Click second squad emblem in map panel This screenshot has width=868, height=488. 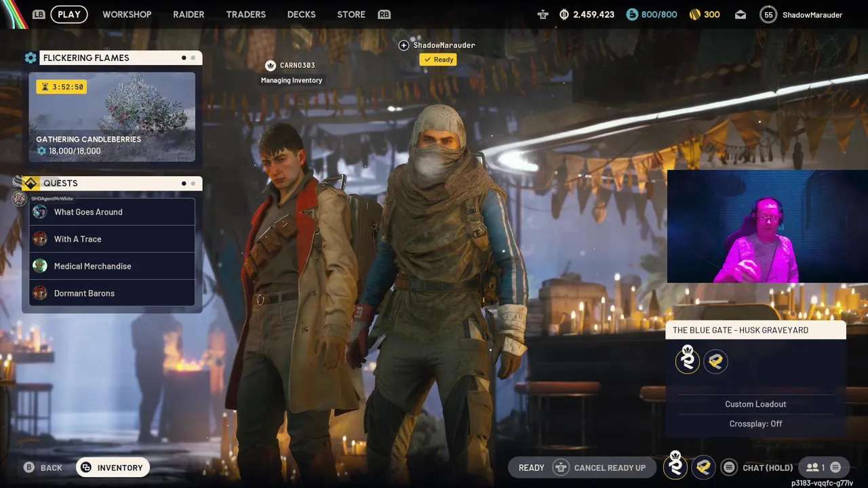tap(715, 361)
